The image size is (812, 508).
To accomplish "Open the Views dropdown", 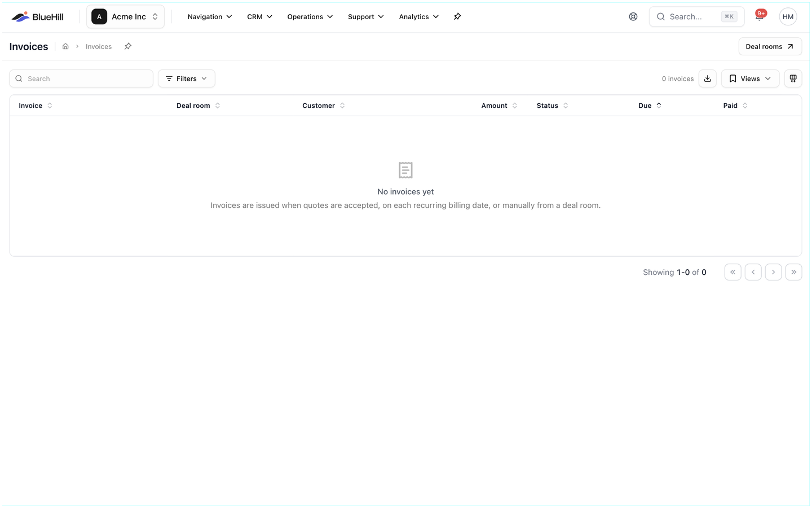I will tap(750, 78).
